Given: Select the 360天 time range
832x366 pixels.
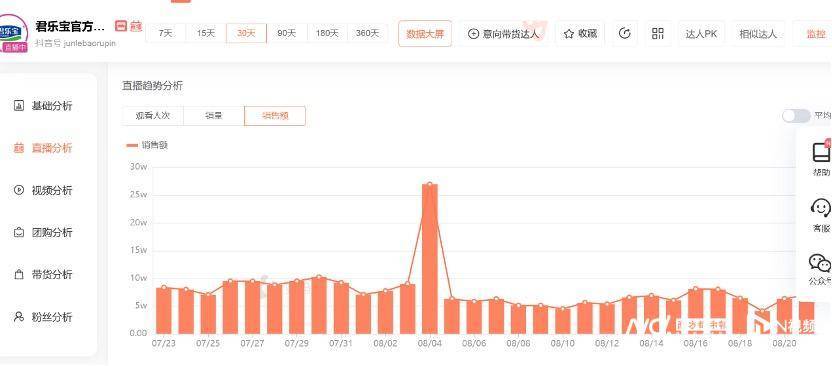Looking at the screenshot, I should click(x=367, y=33).
